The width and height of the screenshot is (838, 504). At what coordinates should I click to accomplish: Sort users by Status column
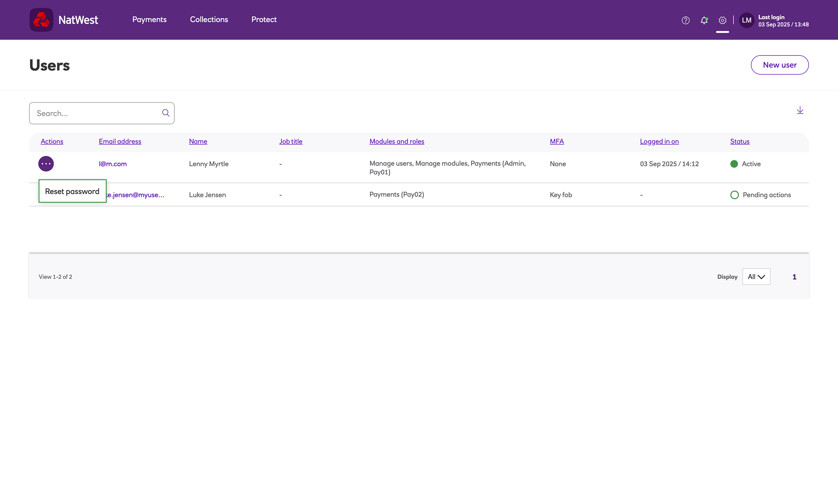click(739, 141)
